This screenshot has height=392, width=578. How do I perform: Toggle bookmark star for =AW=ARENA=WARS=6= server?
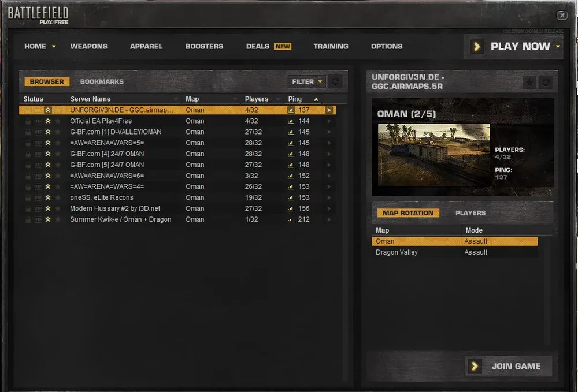coord(58,176)
